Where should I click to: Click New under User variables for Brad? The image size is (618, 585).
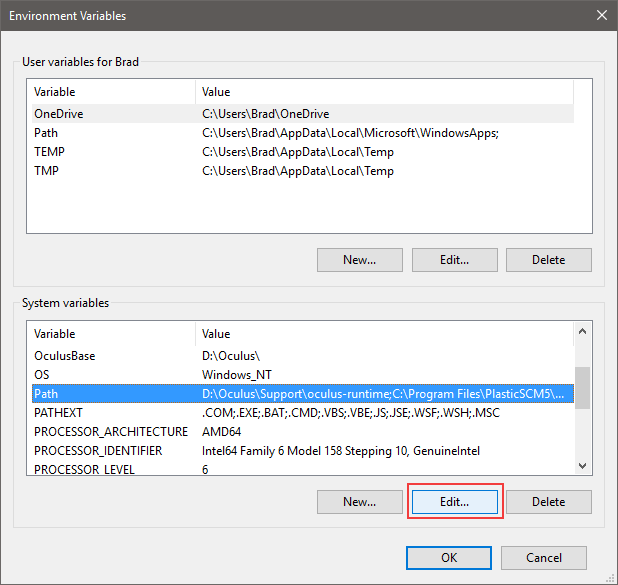click(359, 260)
